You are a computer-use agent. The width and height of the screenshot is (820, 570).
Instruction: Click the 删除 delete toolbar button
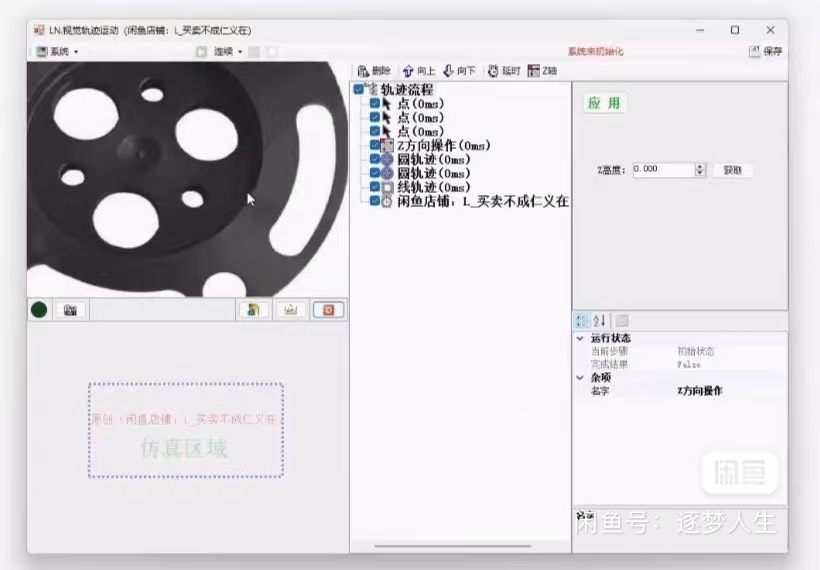coord(373,71)
